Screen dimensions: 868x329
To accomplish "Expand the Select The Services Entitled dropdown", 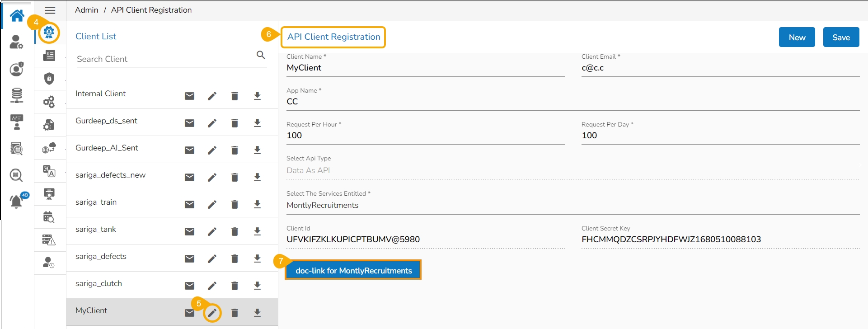I will [572, 205].
